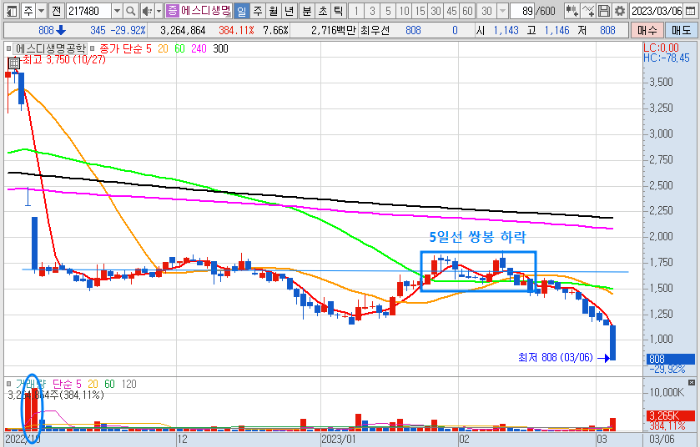Select the 분 minute period tab
The width and height of the screenshot is (700, 447).
click(x=307, y=10)
